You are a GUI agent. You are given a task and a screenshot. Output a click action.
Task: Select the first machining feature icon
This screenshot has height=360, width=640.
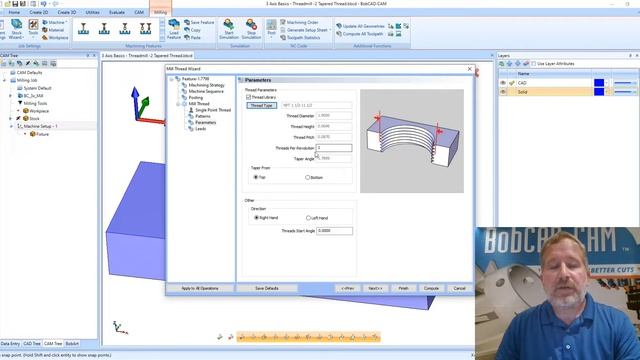pyautogui.click(x=83, y=29)
